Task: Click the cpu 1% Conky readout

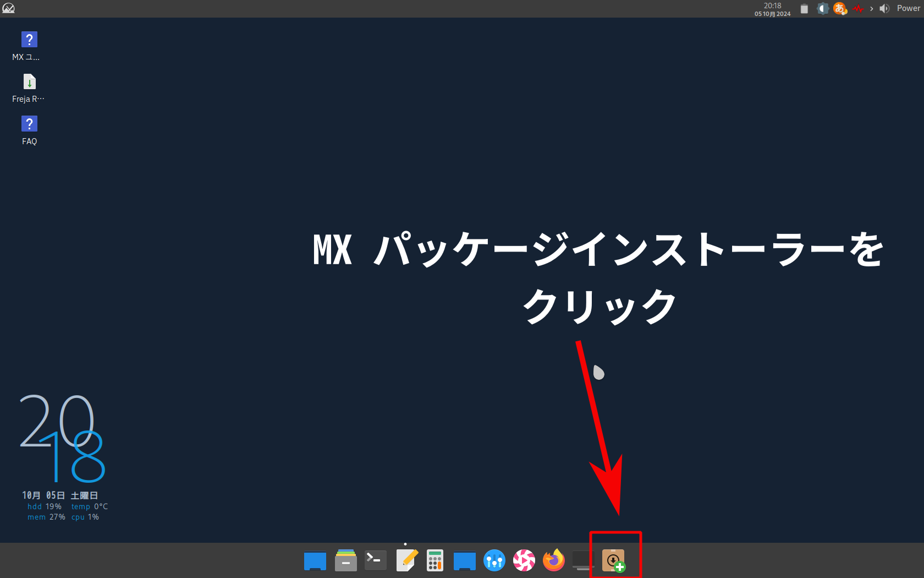Action: coord(85,517)
